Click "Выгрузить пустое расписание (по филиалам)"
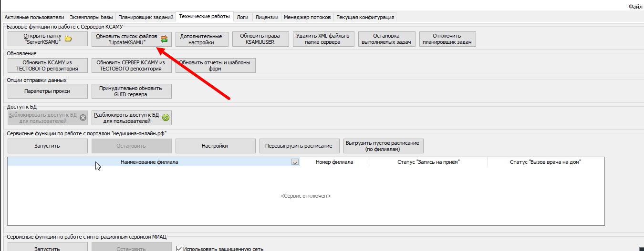Viewport: 644px width, 251px height. click(383, 146)
